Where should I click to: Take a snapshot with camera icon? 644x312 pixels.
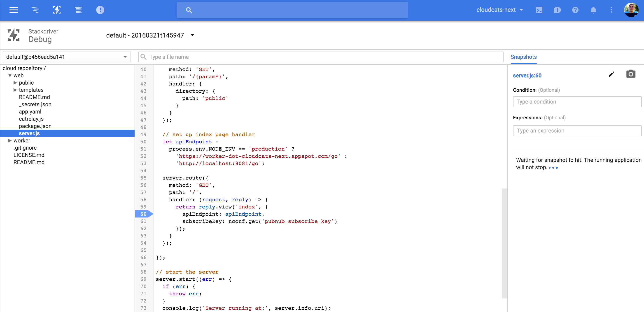[630, 74]
